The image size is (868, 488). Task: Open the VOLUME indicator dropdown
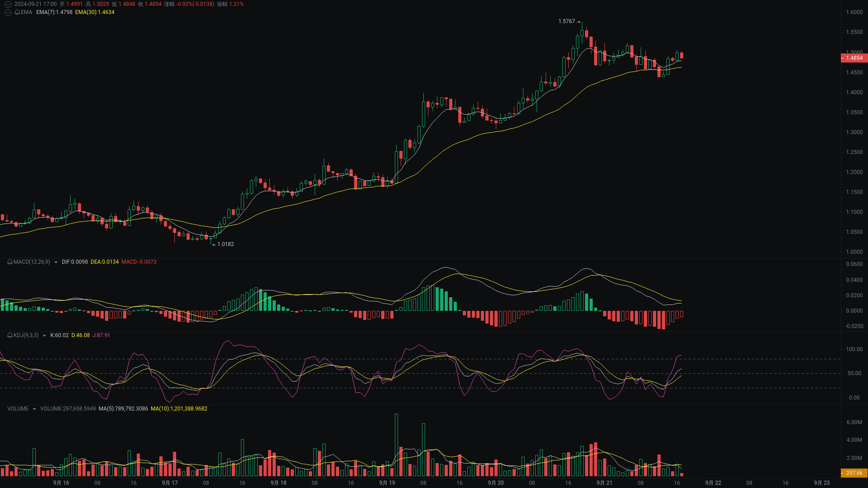[34, 408]
